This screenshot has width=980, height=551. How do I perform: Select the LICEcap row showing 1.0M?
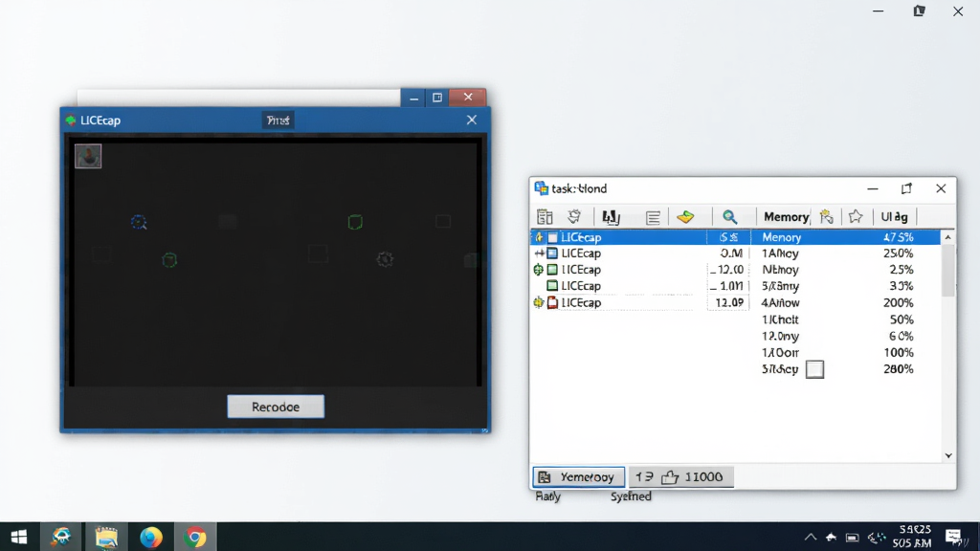pos(735,285)
